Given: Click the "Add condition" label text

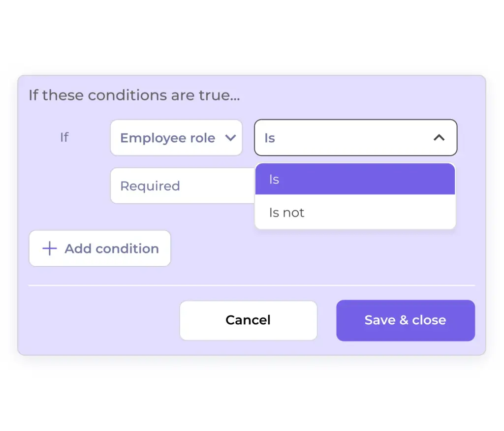Looking at the screenshot, I should click(x=112, y=248).
